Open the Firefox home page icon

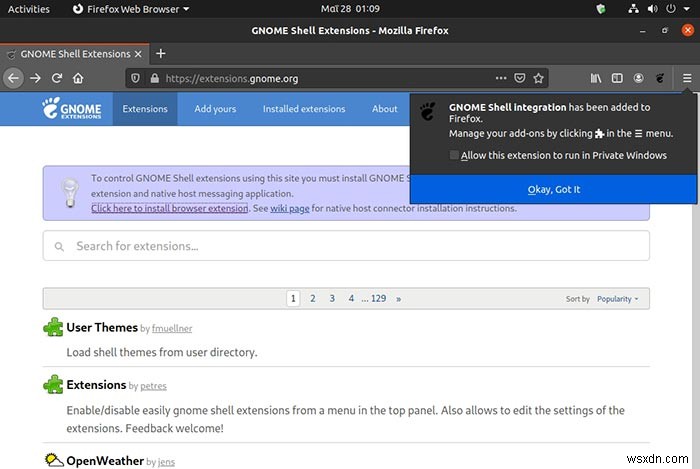(78, 79)
